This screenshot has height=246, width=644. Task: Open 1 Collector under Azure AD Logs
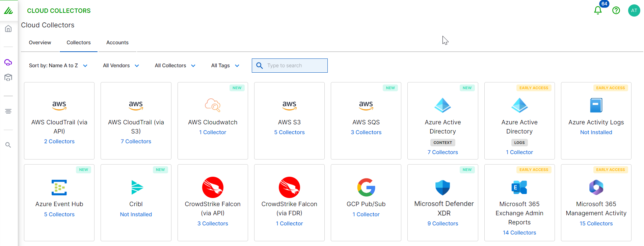tap(519, 152)
